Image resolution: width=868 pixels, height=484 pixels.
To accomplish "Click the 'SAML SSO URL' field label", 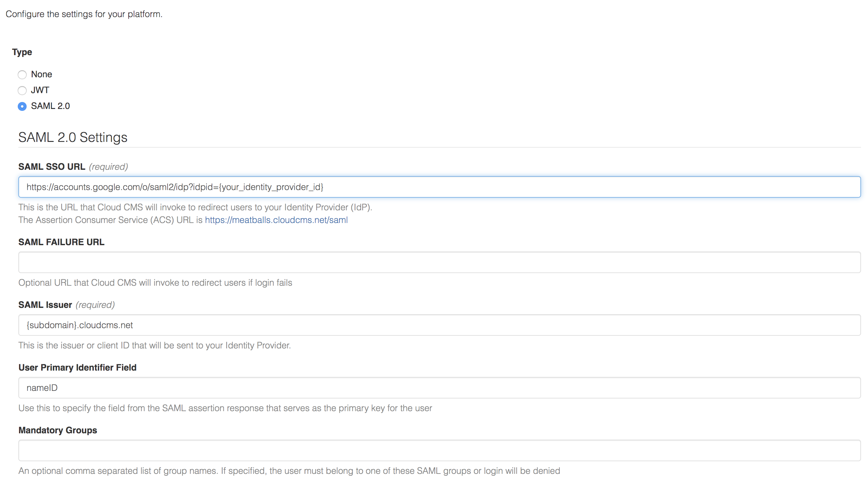I will pos(52,166).
